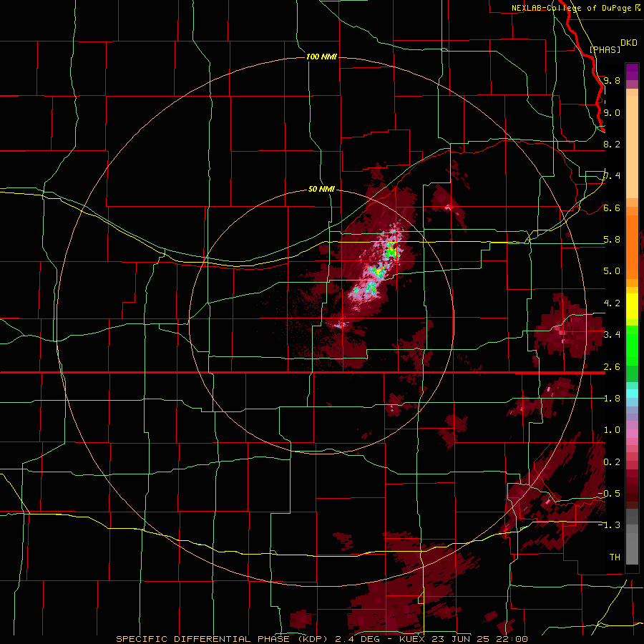The height and width of the screenshot is (644, 644).
Task: Click the 4.2 value on the color scale
Action: 612,303
